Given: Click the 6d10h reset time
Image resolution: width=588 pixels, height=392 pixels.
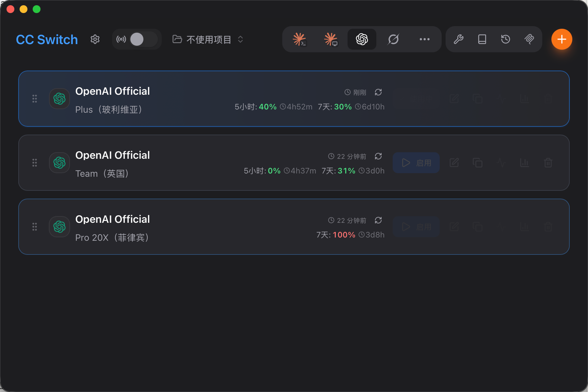Looking at the screenshot, I should click(x=370, y=107).
